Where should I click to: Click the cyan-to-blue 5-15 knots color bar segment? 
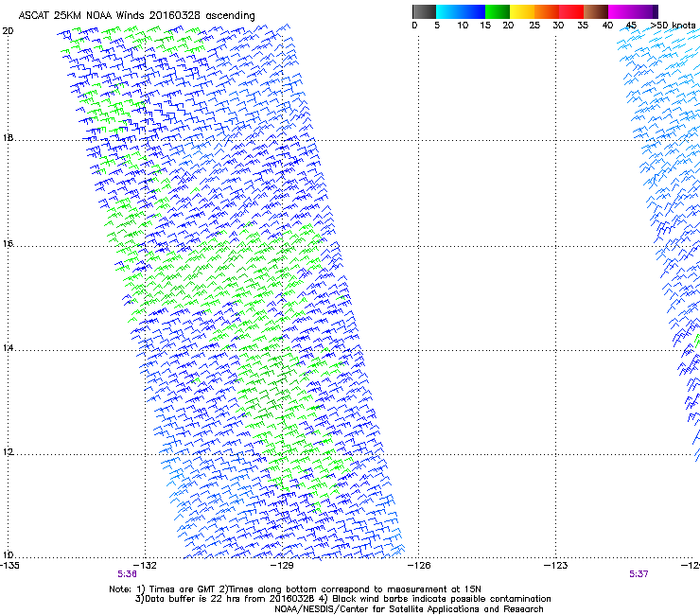click(x=461, y=11)
